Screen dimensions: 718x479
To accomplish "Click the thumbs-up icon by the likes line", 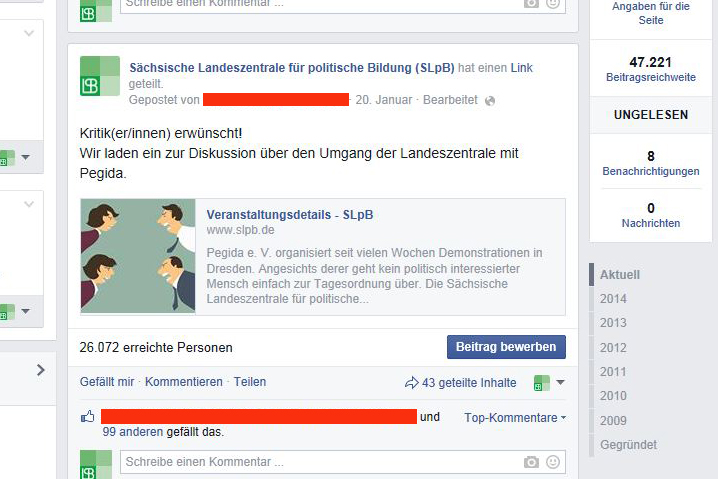I will pos(87,417).
